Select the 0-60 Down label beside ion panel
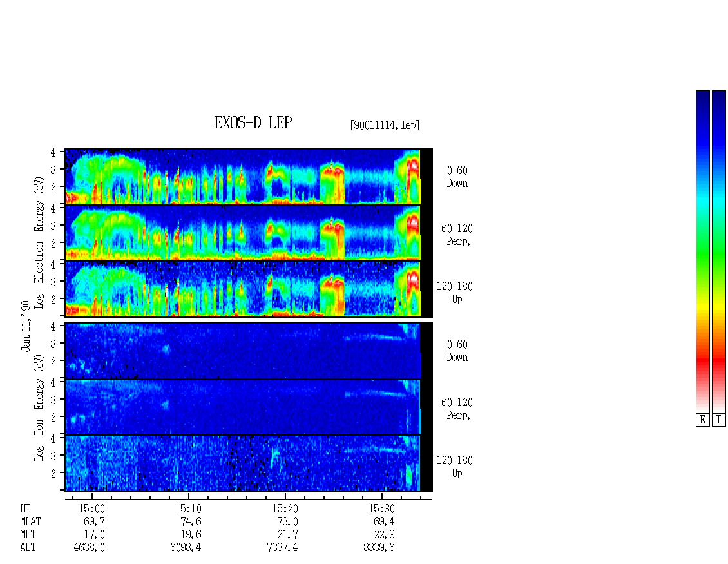This screenshot has width=728, height=564. (x=457, y=351)
